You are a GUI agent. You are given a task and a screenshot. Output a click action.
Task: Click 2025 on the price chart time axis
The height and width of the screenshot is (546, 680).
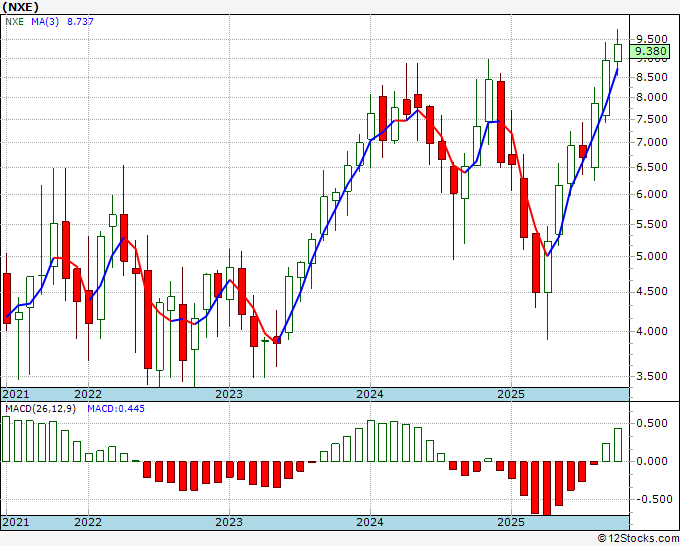pos(511,394)
